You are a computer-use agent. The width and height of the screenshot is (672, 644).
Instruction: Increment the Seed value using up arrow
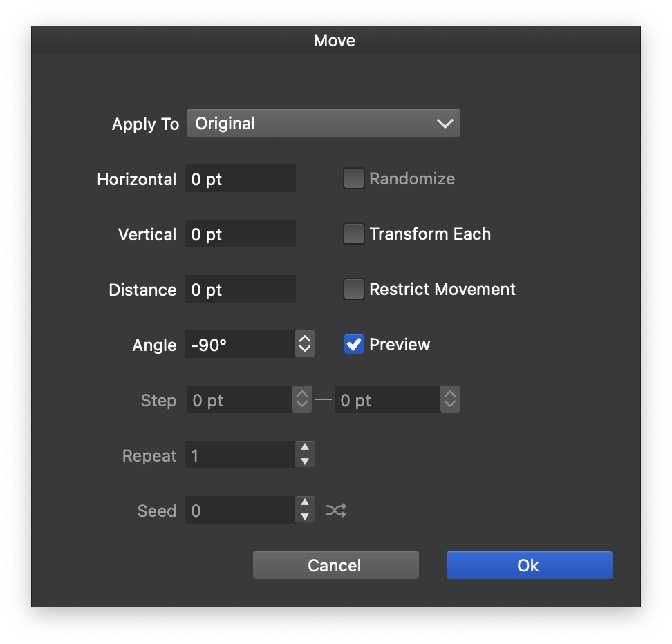305,503
